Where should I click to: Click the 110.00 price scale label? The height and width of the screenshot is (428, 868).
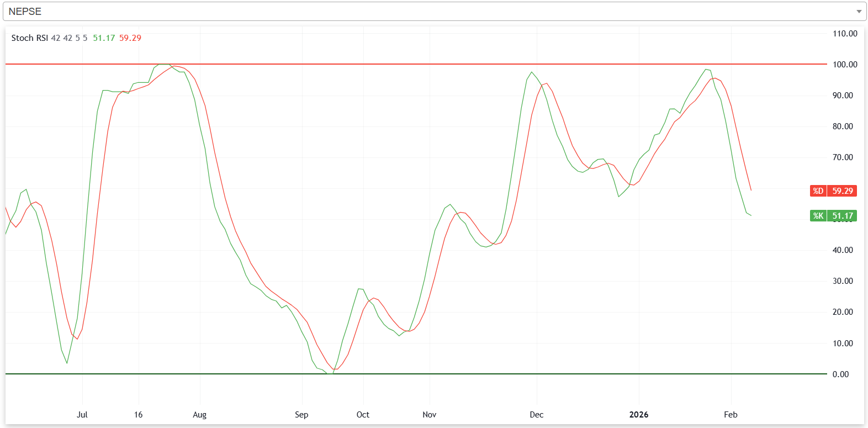[845, 34]
